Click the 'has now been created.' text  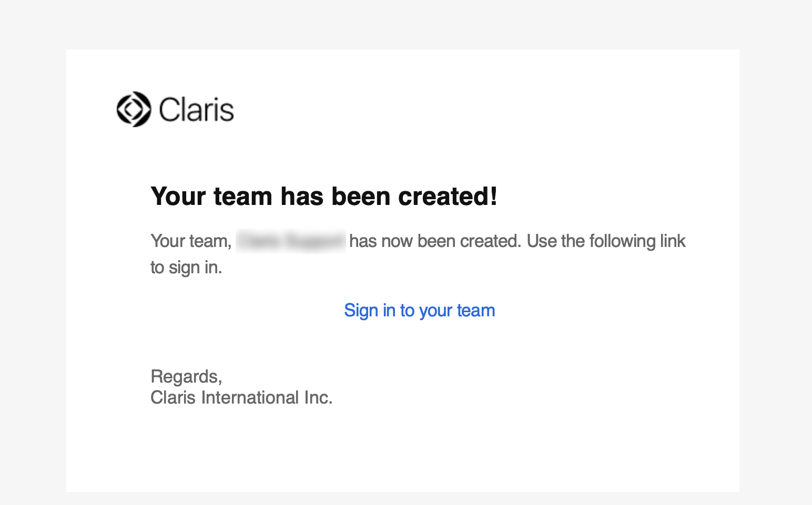pyautogui.click(x=435, y=241)
